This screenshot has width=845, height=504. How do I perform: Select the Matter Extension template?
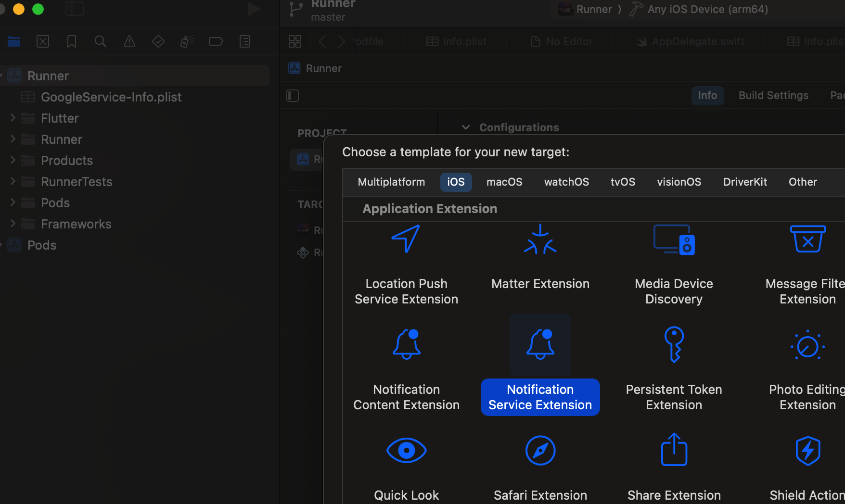(x=540, y=264)
